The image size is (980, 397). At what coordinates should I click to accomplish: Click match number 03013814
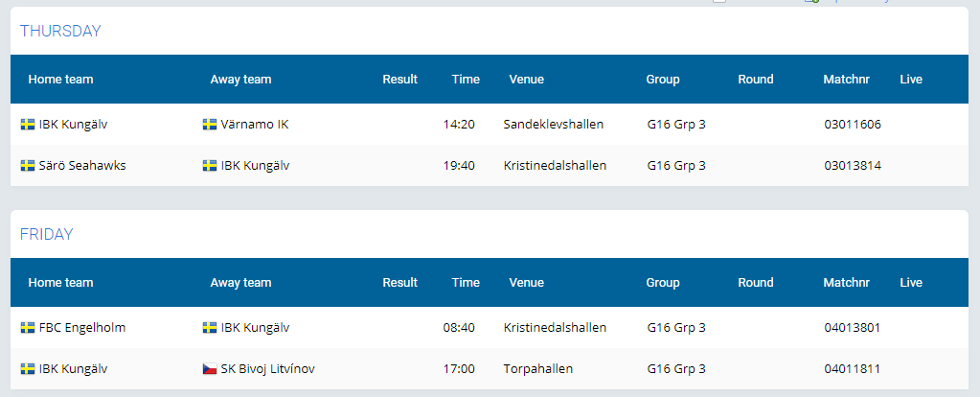pyautogui.click(x=852, y=166)
